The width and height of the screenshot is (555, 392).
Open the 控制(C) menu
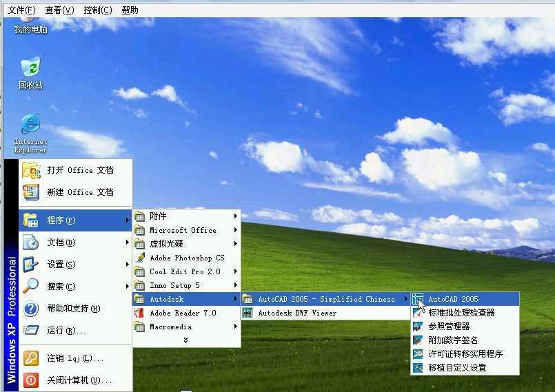98,10
